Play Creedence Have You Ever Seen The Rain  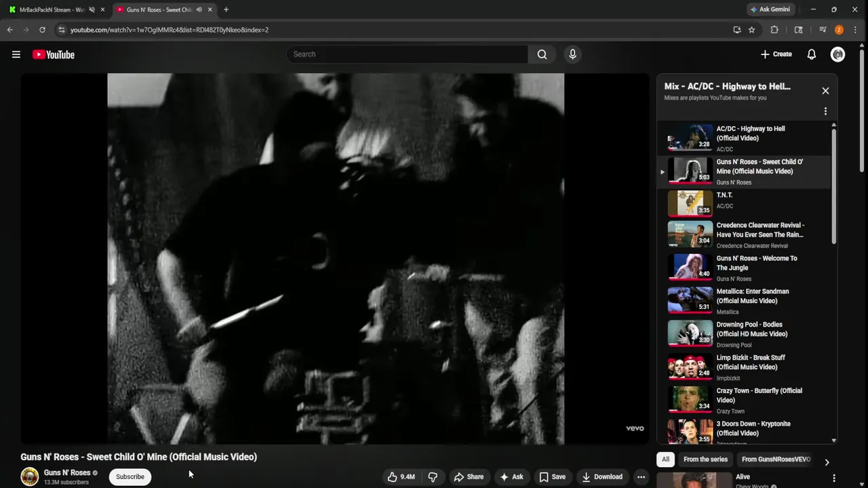[x=744, y=235]
